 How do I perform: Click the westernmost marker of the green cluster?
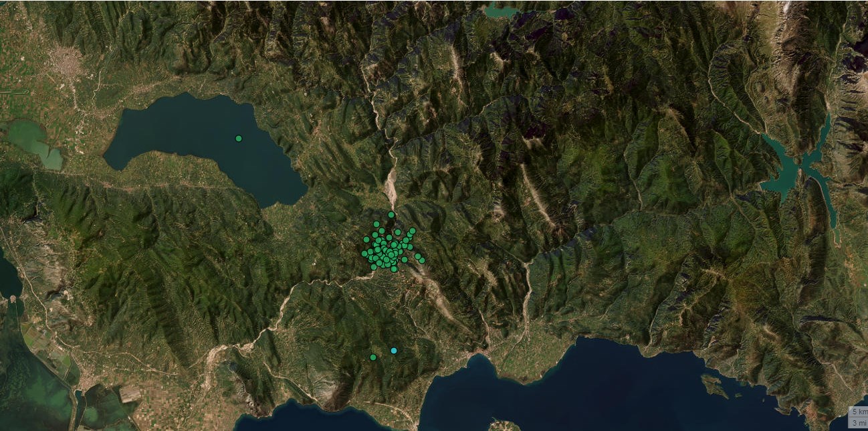pyautogui.click(x=364, y=254)
